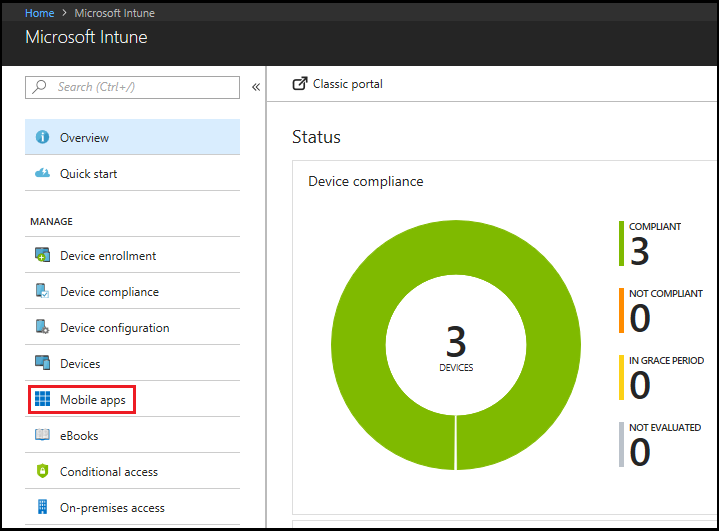Image resolution: width=719 pixels, height=531 pixels.
Task: Click the Classic portal external link icon
Action: 299,84
